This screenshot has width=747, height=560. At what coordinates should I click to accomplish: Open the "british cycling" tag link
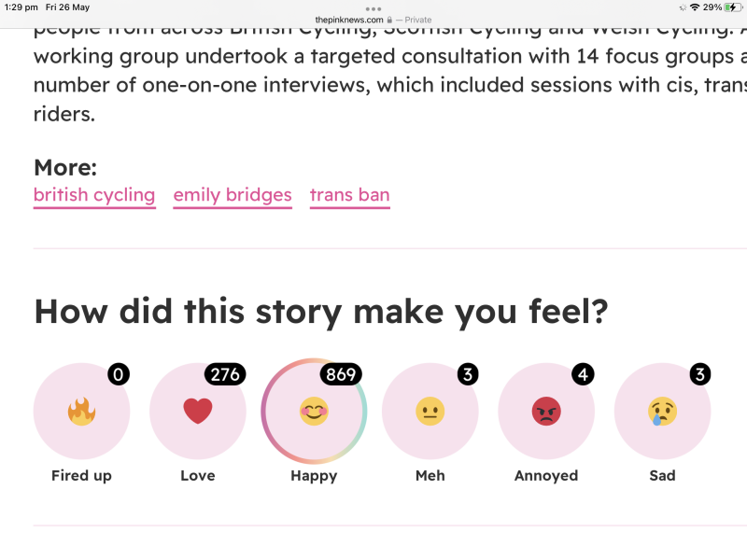(94, 195)
